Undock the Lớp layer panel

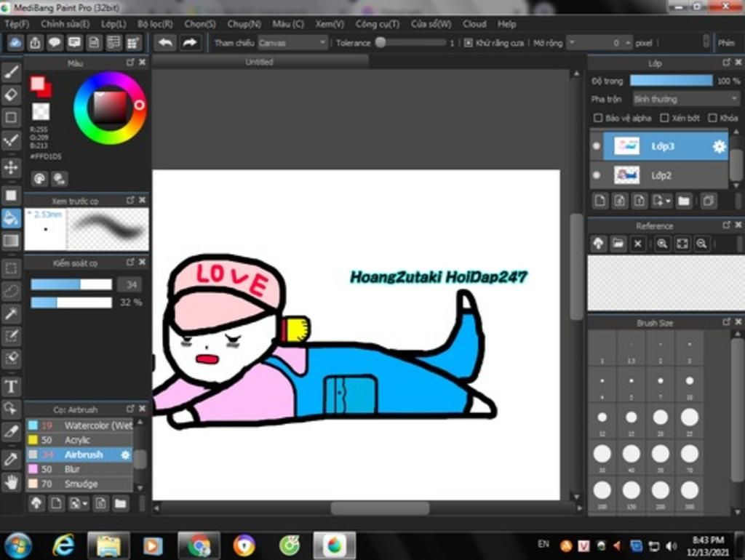[x=727, y=63]
